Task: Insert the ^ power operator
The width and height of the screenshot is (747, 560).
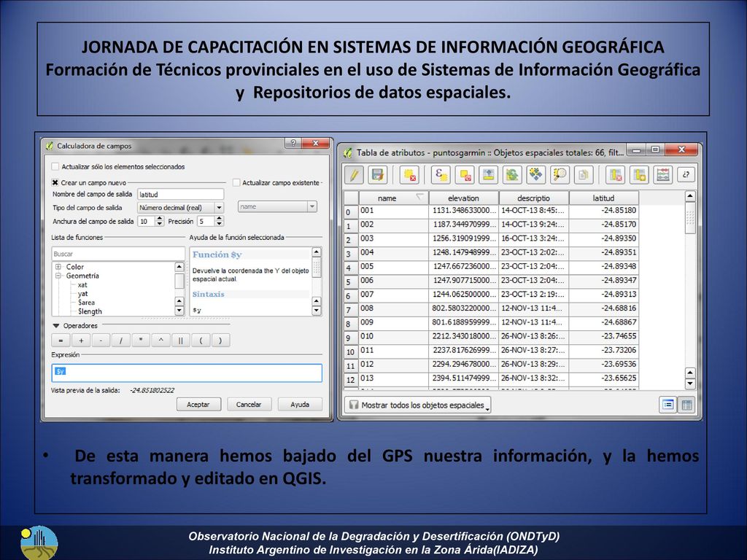Action: tap(160, 341)
